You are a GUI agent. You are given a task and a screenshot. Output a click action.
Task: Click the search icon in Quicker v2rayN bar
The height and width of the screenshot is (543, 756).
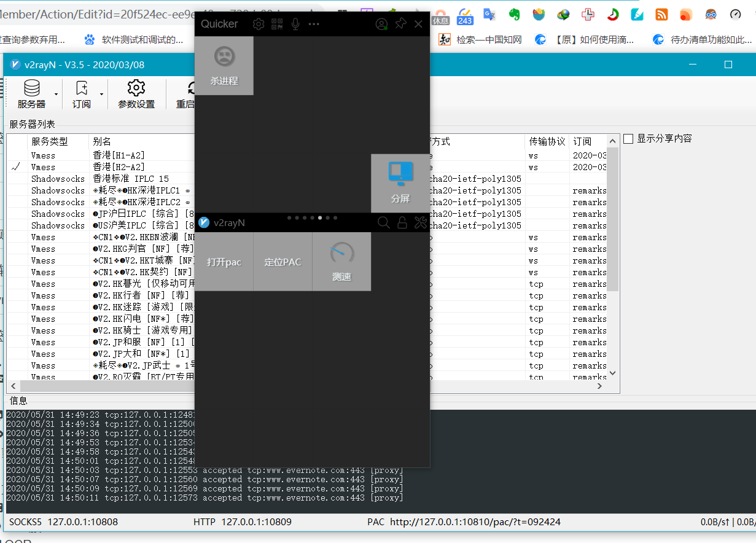click(x=384, y=222)
